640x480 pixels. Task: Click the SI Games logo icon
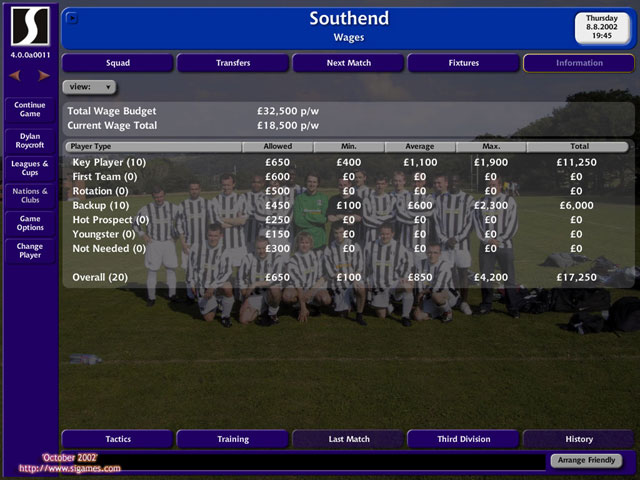29,26
